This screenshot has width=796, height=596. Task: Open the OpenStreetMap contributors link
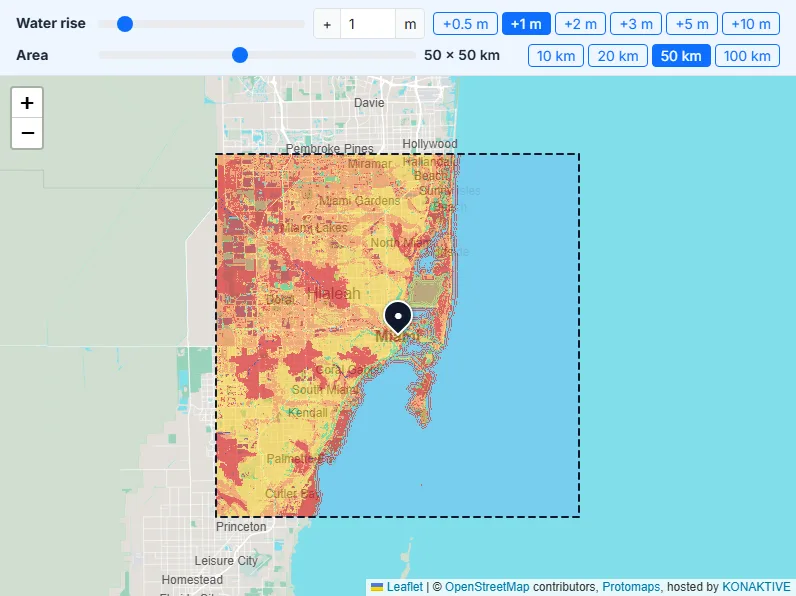487,587
